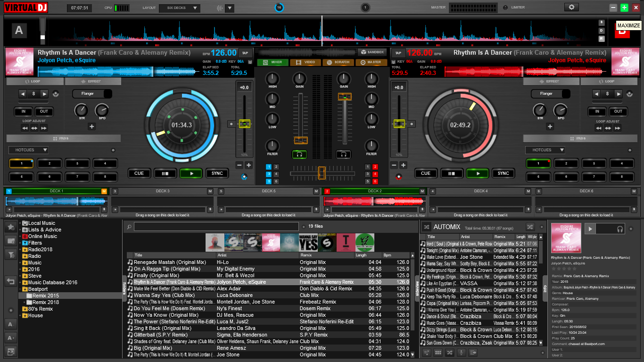Image resolution: width=644 pixels, height=362 pixels.
Task: Open the waveform display dropdown arrow
Action: point(230,8)
